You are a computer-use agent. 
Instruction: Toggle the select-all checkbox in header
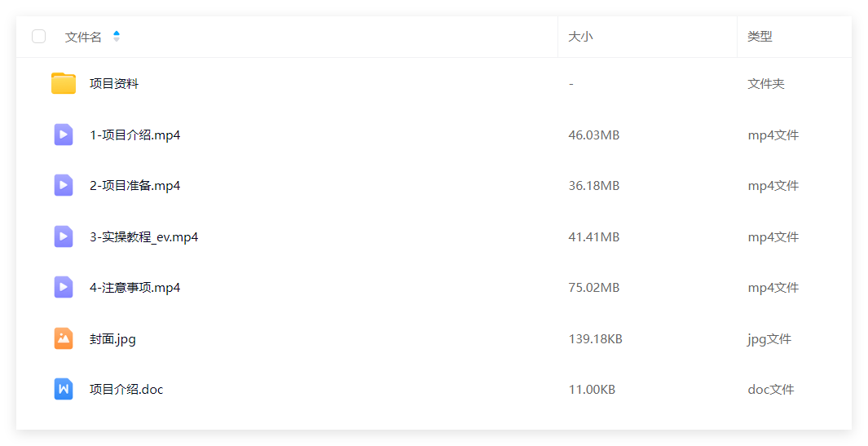(x=39, y=37)
